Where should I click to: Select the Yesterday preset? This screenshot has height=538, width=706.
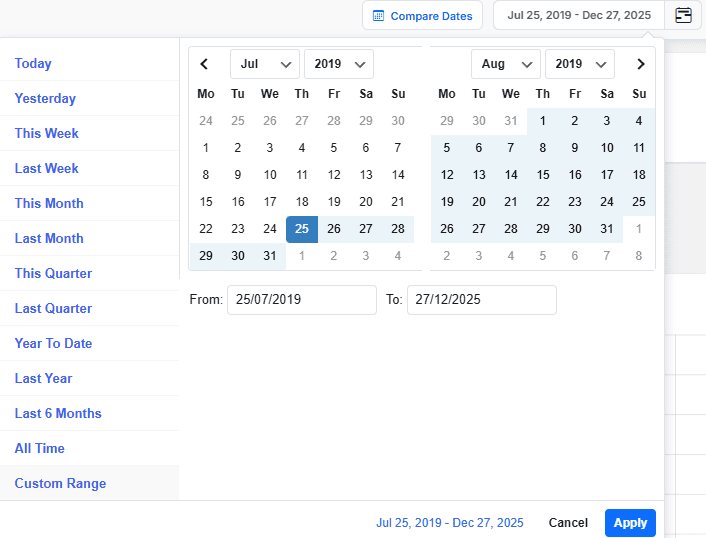90,98
